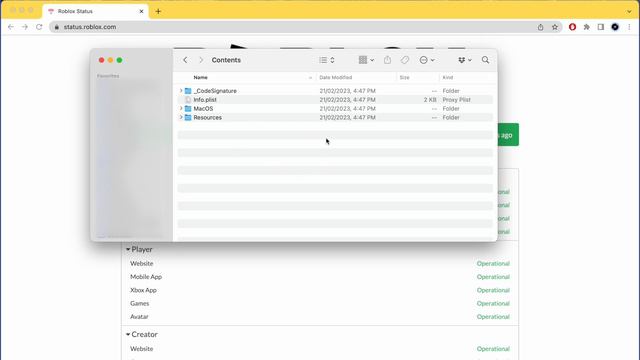Select the MacOS folder name
Viewport: 640px width, 360px height.
pos(203,109)
